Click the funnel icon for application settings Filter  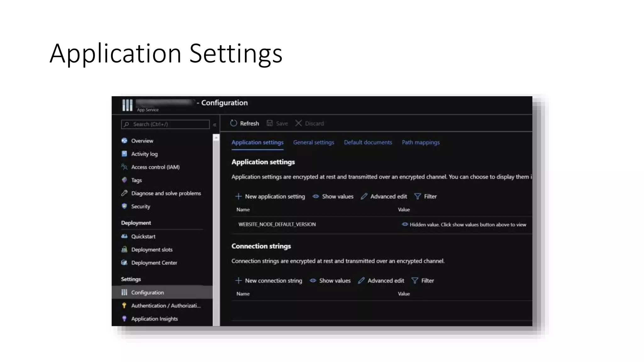[418, 196]
